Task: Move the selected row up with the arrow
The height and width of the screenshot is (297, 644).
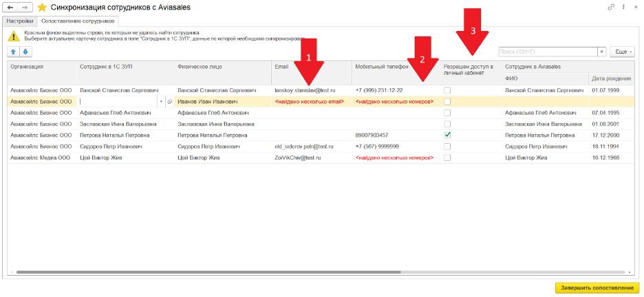Action: click(14, 51)
